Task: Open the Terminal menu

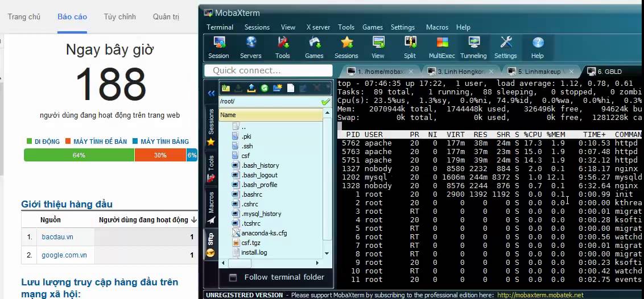Action: click(x=220, y=27)
